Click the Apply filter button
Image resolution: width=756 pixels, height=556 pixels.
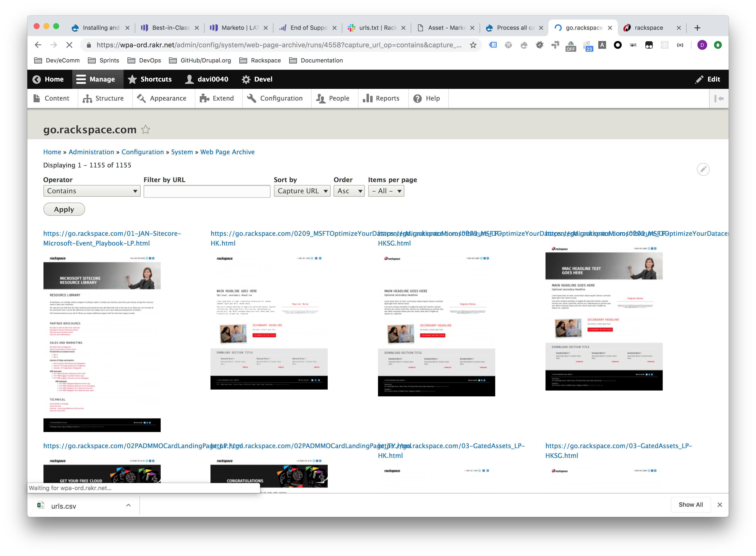coord(64,209)
